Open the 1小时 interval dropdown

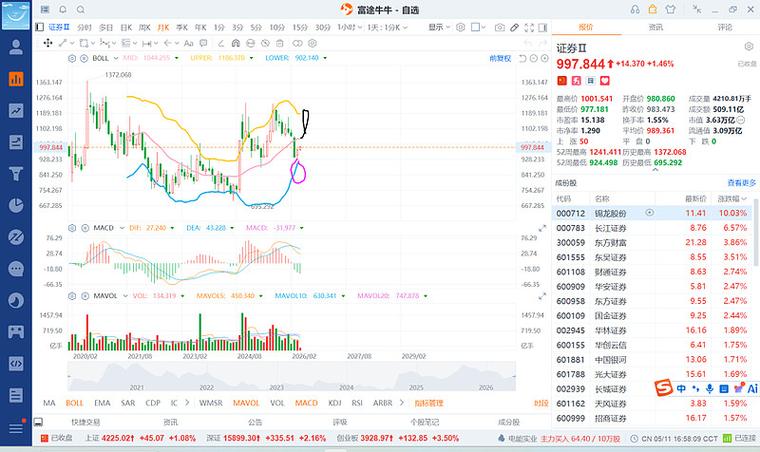350,28
